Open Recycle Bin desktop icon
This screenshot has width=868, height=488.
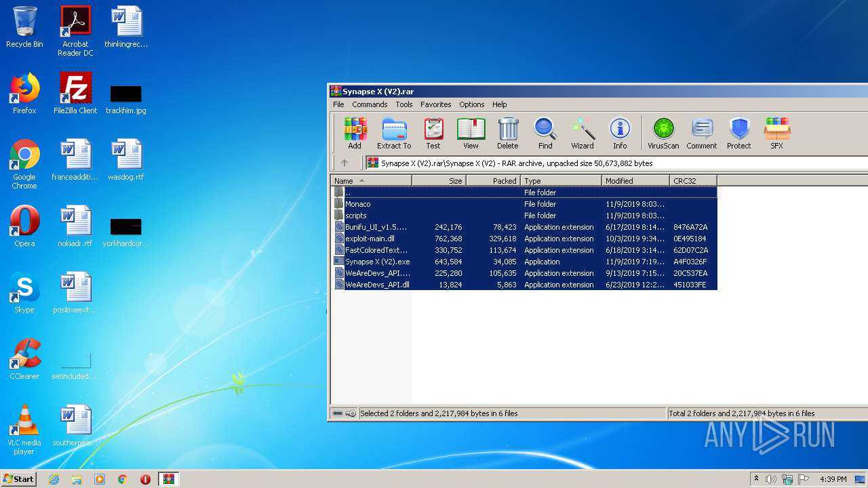24,27
